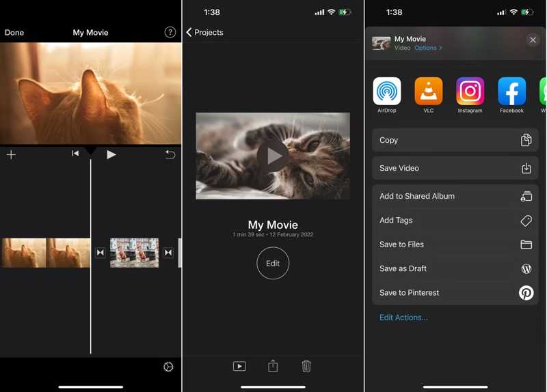
Task: Play the movie in the editor
Action: pyautogui.click(x=111, y=154)
